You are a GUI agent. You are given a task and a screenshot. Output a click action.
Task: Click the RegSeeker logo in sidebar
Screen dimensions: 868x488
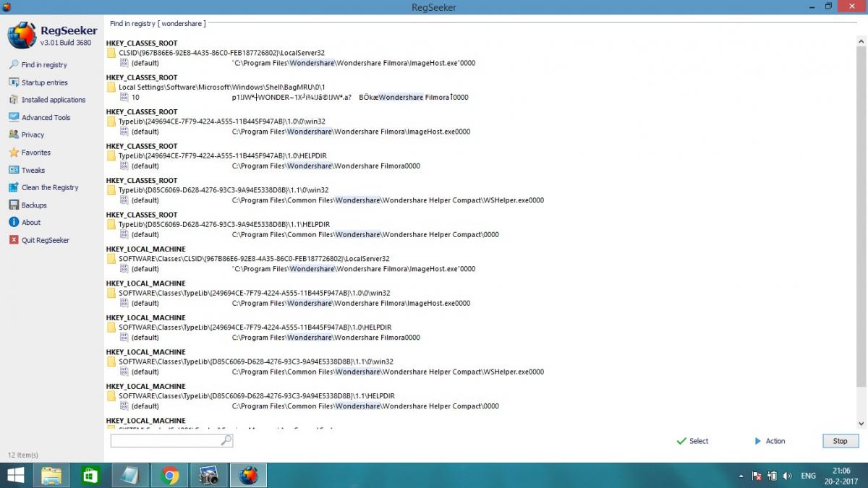click(x=22, y=35)
